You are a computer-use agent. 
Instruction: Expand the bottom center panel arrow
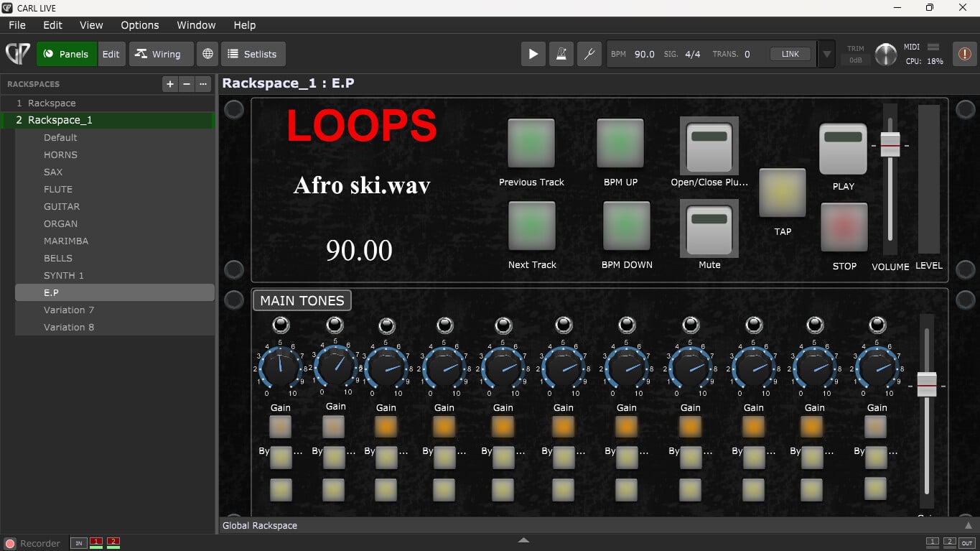pyautogui.click(x=523, y=540)
